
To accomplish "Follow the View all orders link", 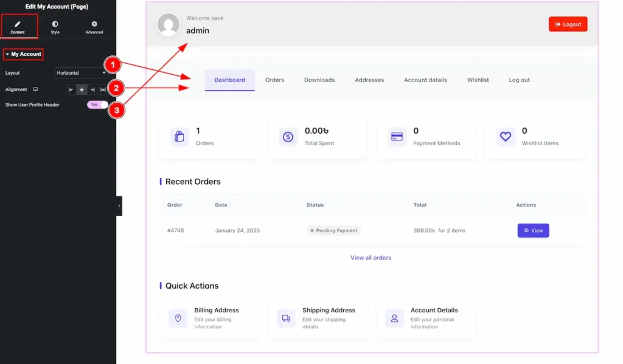I will (371, 258).
